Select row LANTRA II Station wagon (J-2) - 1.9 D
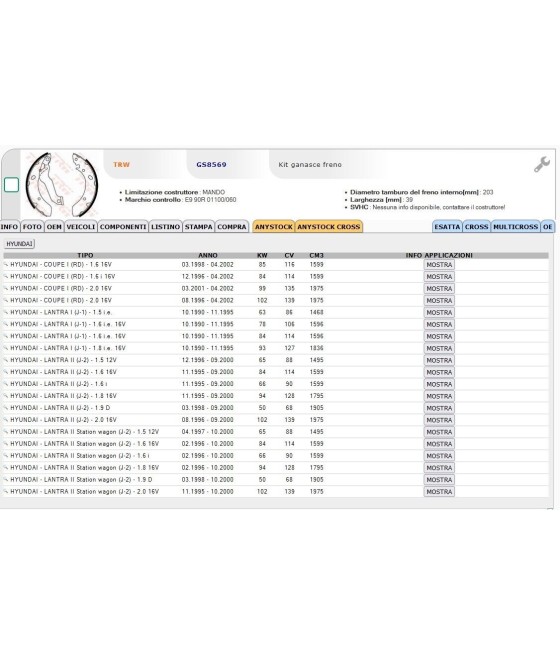Viewport: 560px width, 655px height. coord(276,480)
